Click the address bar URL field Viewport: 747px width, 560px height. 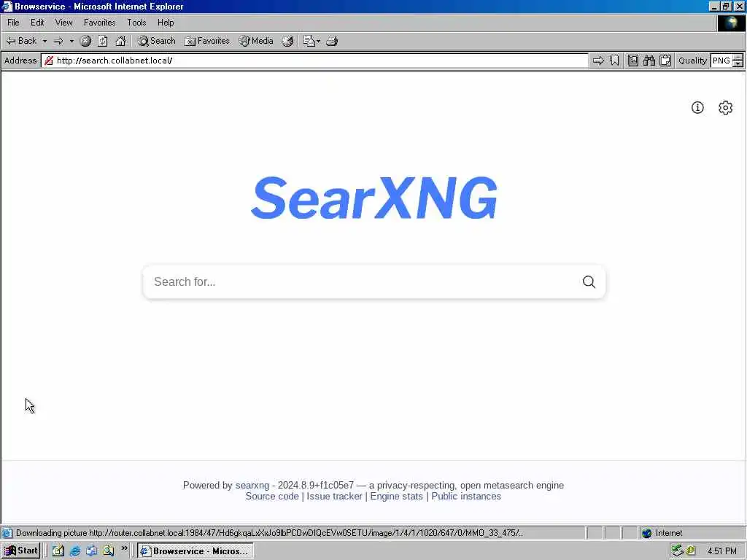315,61
